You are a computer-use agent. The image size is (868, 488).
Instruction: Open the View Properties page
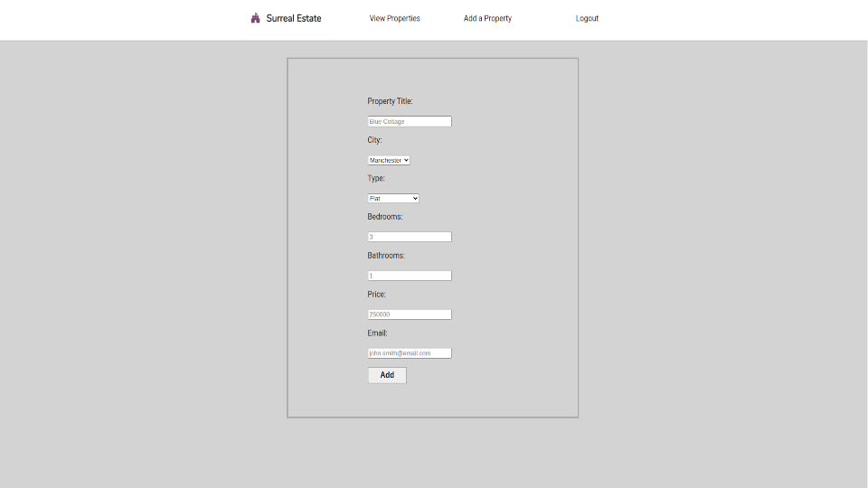pyautogui.click(x=394, y=18)
